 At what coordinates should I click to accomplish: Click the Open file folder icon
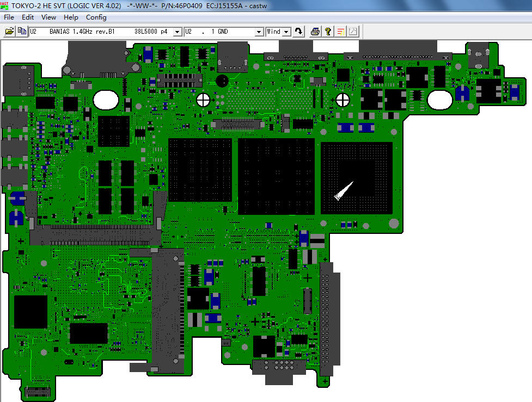point(9,32)
